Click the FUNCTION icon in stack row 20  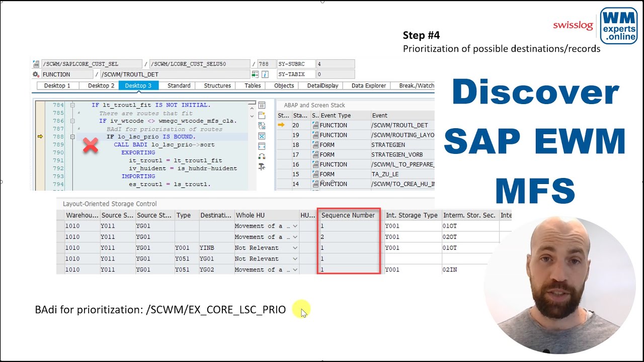[315, 125]
